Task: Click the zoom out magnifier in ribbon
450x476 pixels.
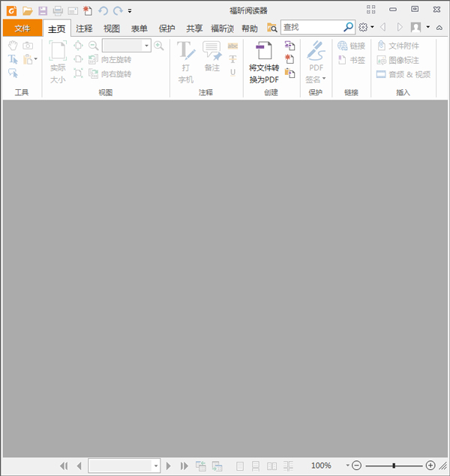Action: click(x=94, y=46)
